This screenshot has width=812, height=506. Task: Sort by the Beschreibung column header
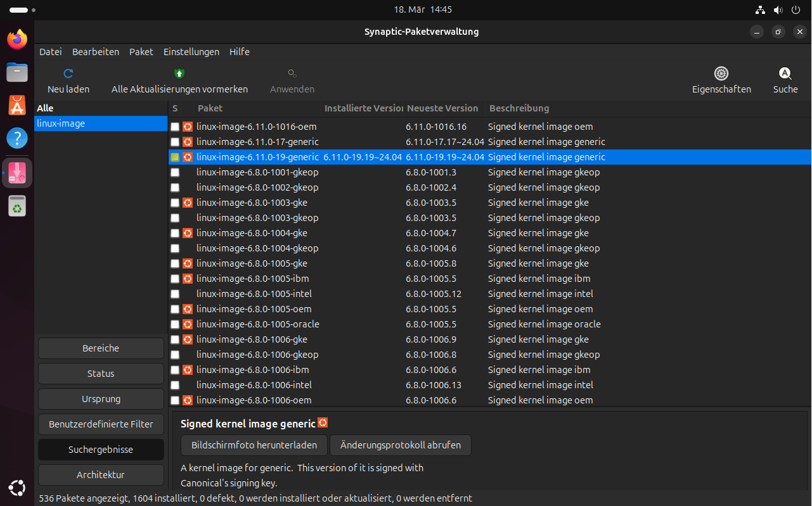(x=519, y=108)
